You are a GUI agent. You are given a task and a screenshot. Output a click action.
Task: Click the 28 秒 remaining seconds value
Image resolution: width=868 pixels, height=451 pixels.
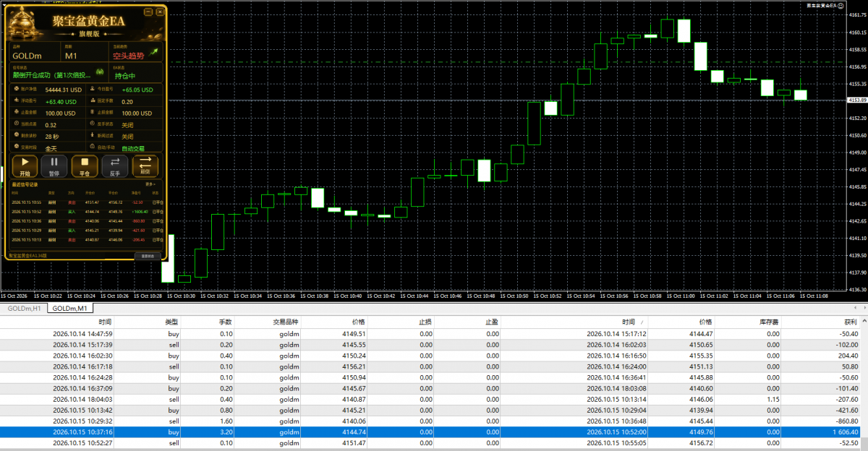click(x=52, y=137)
